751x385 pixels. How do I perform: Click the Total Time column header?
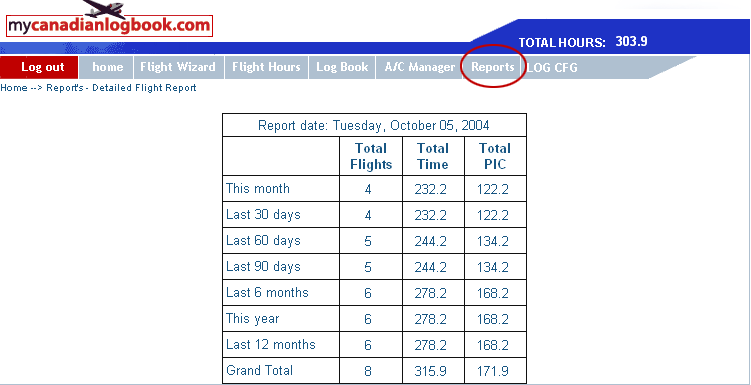[x=433, y=156]
